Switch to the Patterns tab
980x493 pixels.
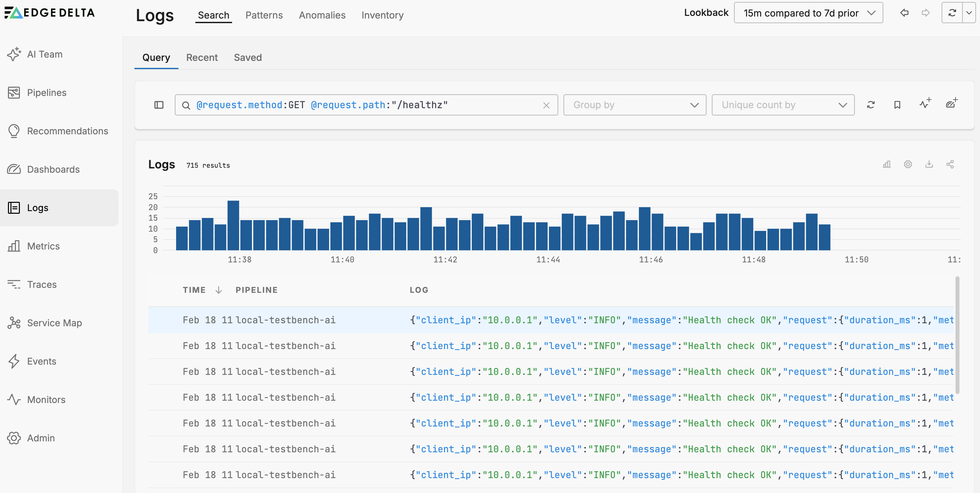tap(264, 15)
